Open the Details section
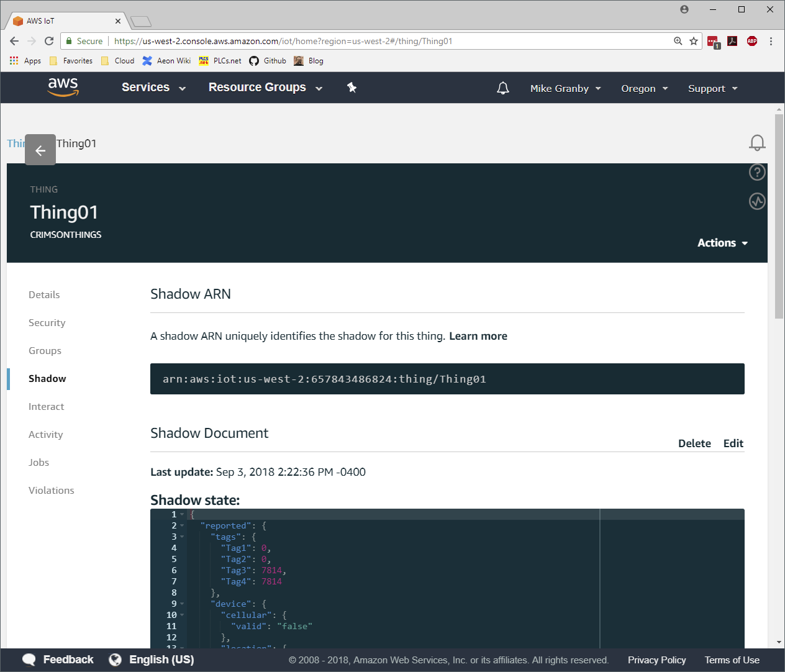 [x=44, y=294]
